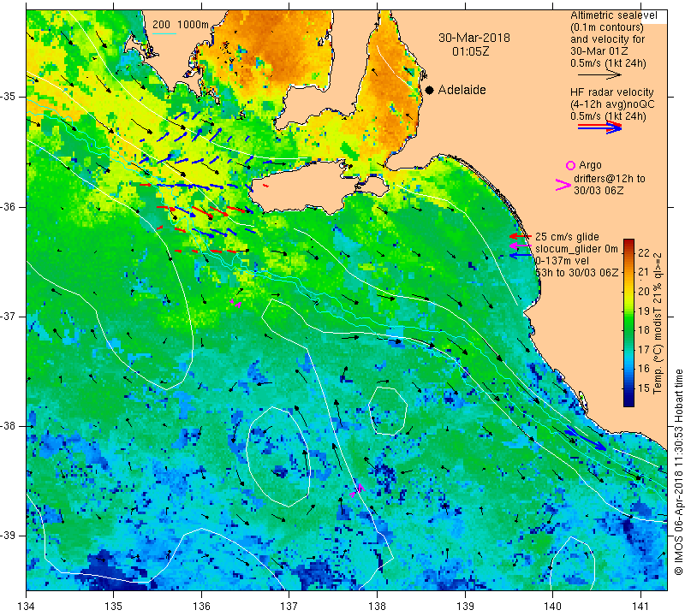Viewport: 685px width, 616px height.
Task: Click the '53h to 30/03 06Z' legend text
Action: tap(576, 272)
